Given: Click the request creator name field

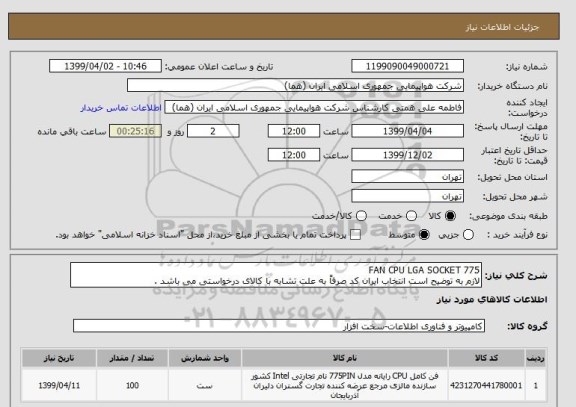Looking at the screenshot, I should pos(314,107).
